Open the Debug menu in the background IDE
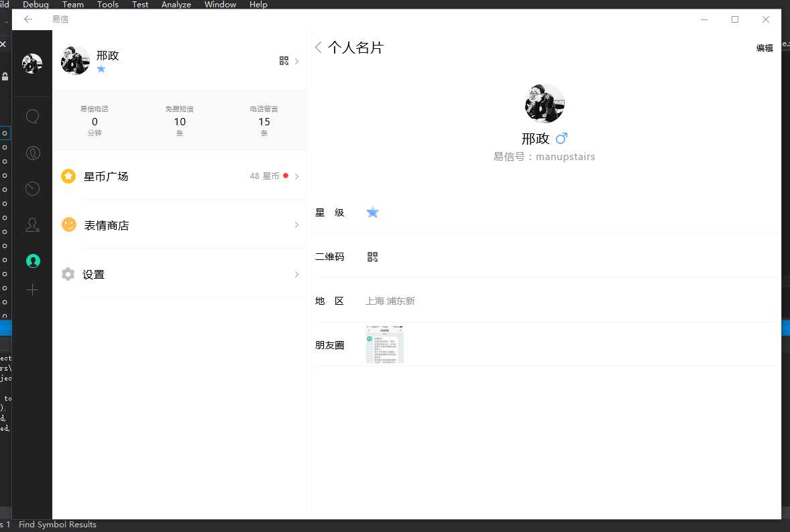 (x=36, y=5)
